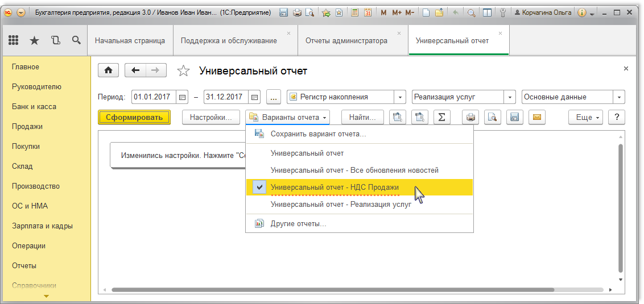Click the second ABC plus-grid icon in the report toolbar
Viewport: 644px width, 304px height.
click(x=420, y=117)
